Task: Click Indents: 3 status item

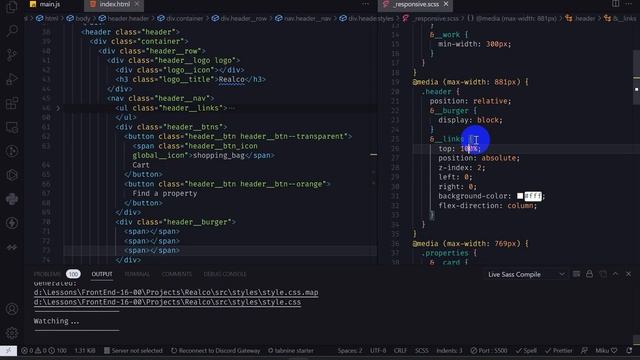Action: 449,350
